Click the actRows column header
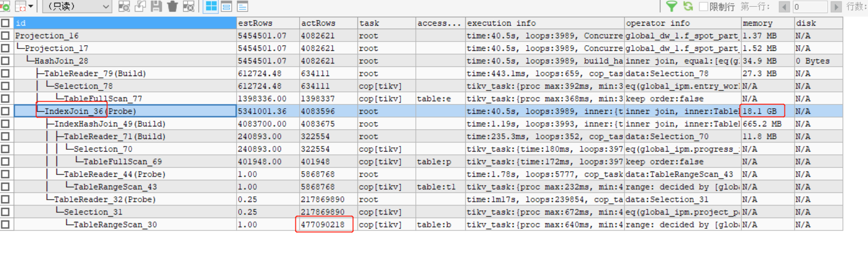This screenshot has width=868, height=256. point(328,23)
